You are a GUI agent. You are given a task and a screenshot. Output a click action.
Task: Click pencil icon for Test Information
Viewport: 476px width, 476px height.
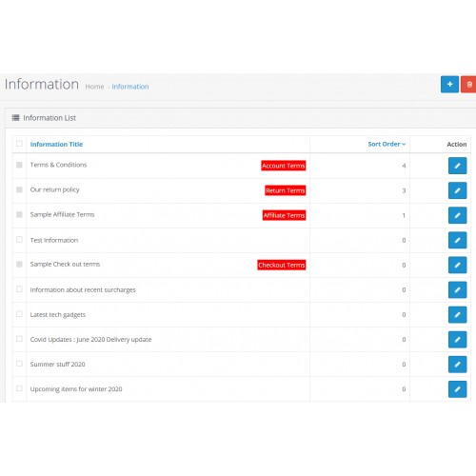[457, 240]
